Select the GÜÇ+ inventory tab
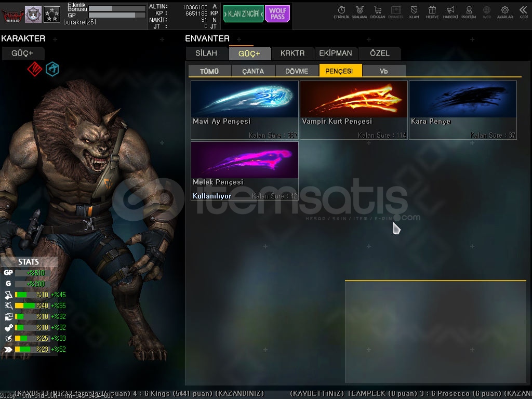This screenshot has height=399, width=532. (x=249, y=54)
